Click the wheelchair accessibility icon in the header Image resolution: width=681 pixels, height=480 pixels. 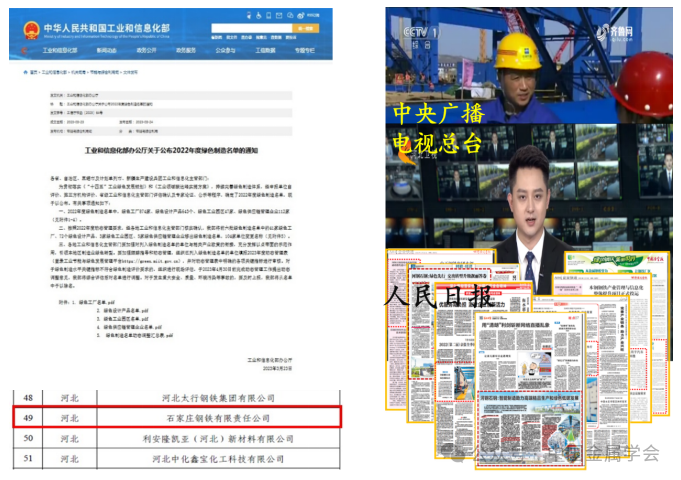(x=259, y=16)
